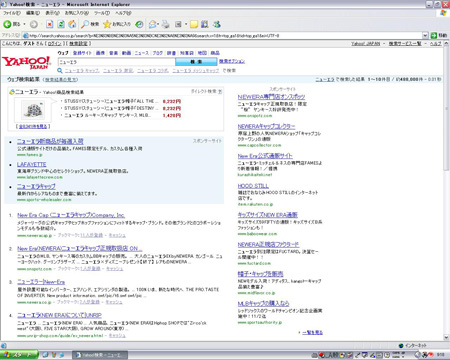The width and height of the screenshot is (450, 360).
Task: Click the Yahoo! JAPAN logo
Action: pos(26,62)
